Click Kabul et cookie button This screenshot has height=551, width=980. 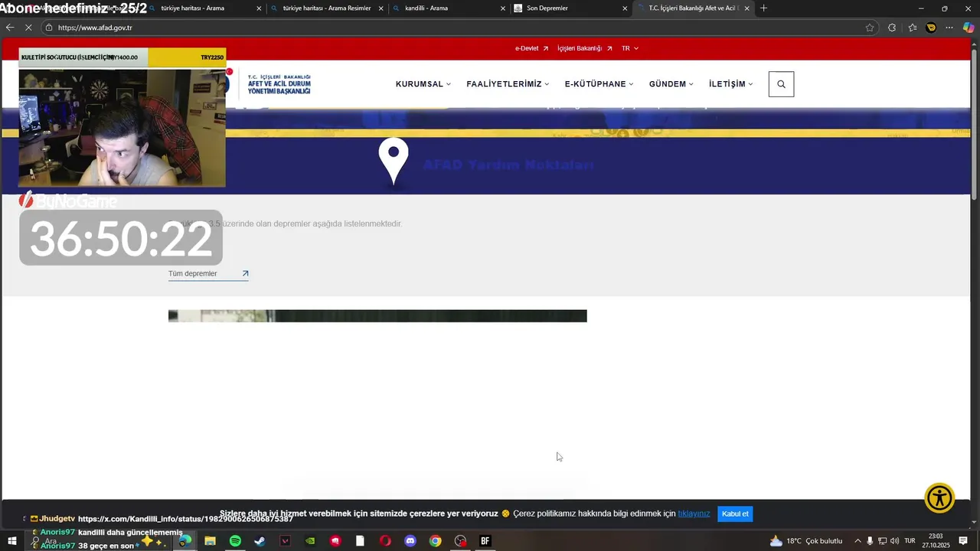pos(735,514)
